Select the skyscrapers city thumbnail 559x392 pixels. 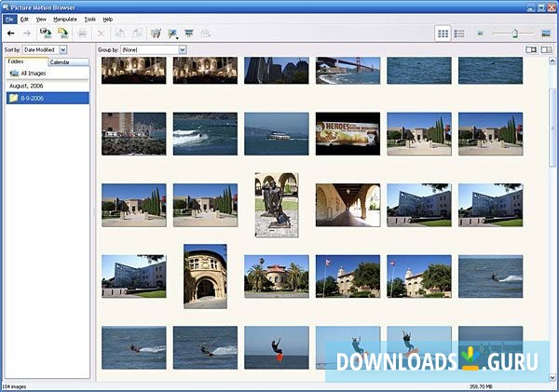click(277, 71)
